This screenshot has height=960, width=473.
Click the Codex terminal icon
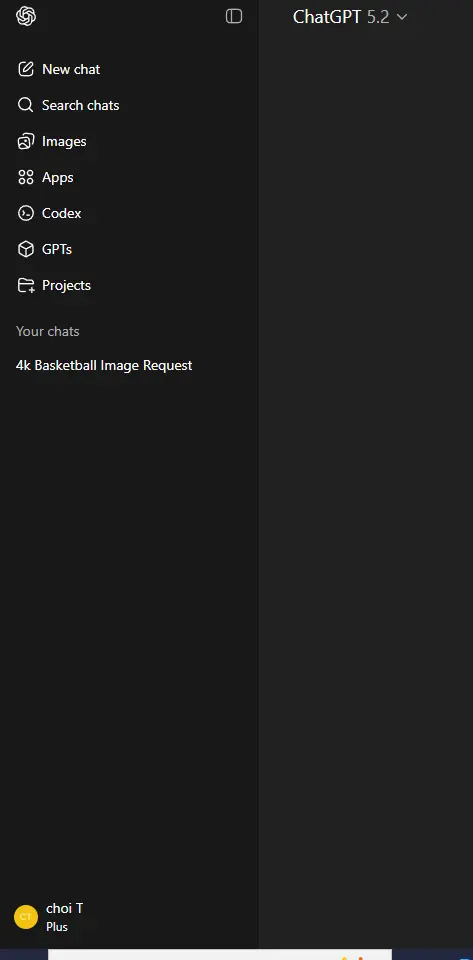[26, 213]
